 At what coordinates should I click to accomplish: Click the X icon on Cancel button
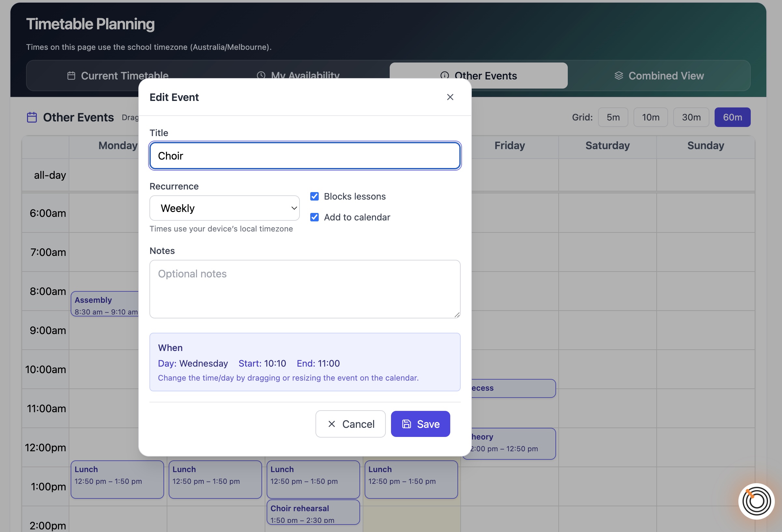click(x=331, y=424)
